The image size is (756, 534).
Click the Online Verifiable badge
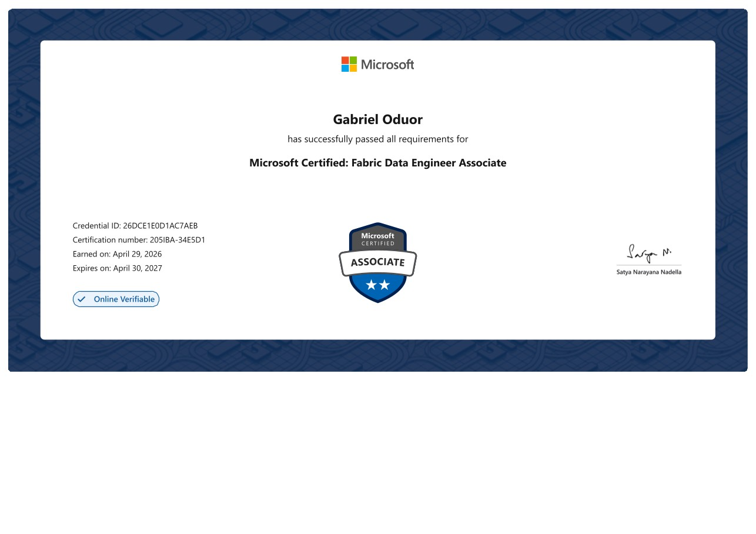point(116,299)
